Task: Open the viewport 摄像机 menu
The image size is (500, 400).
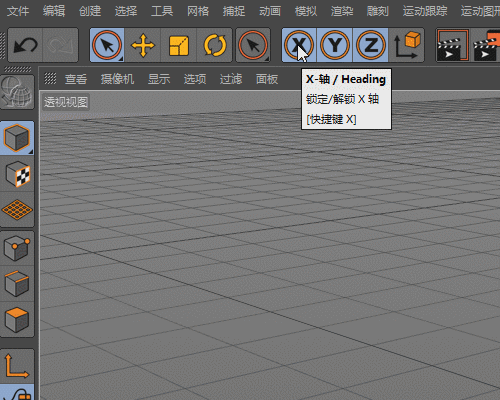Action: [x=117, y=79]
